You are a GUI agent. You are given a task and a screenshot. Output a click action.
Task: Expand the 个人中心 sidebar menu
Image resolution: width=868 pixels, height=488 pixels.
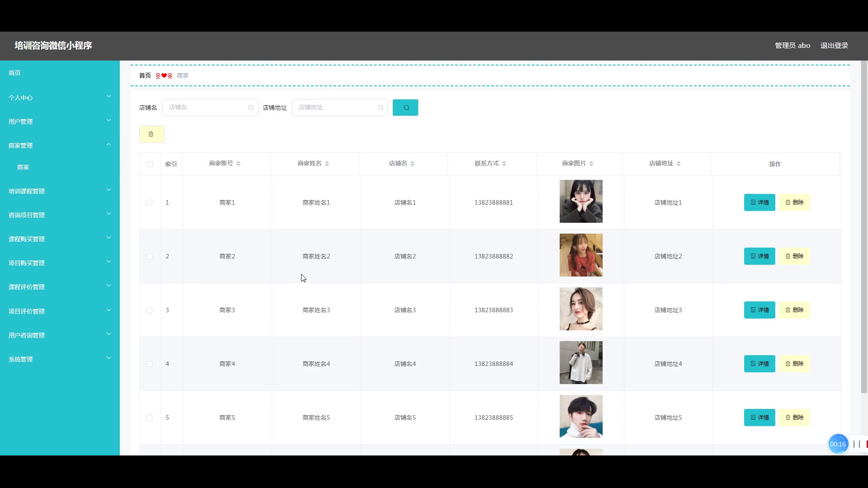coord(60,97)
